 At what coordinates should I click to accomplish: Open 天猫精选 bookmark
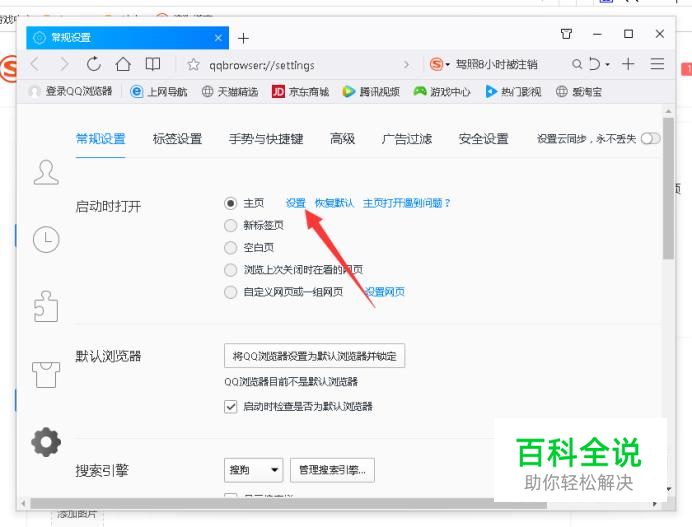[x=230, y=91]
